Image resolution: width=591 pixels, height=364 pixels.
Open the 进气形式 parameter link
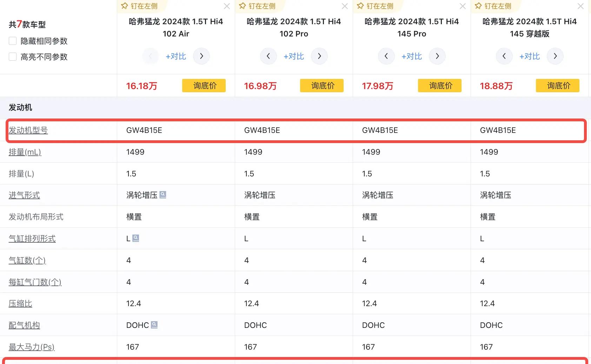[24, 195]
